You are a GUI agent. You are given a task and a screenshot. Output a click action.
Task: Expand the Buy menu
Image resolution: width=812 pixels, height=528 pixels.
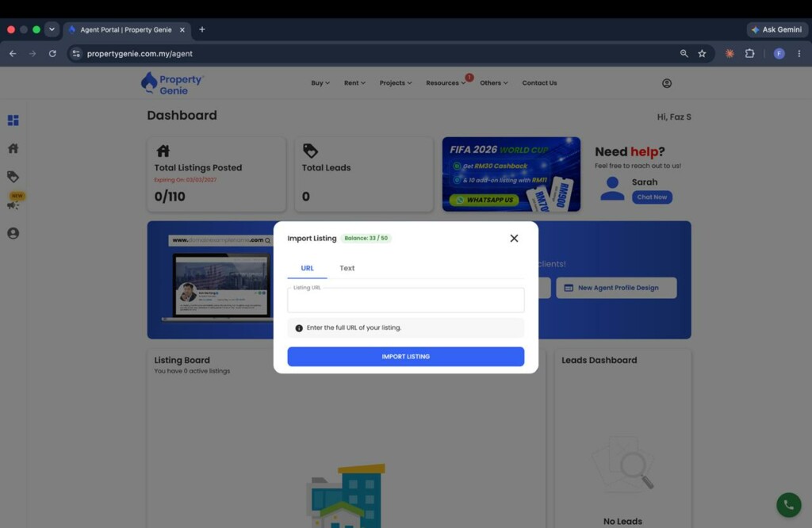pyautogui.click(x=320, y=82)
